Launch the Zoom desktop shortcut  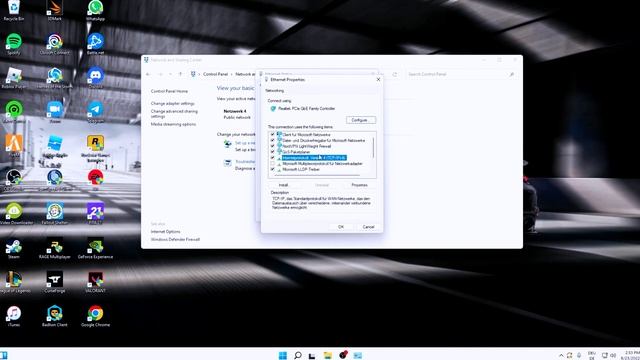click(54, 111)
